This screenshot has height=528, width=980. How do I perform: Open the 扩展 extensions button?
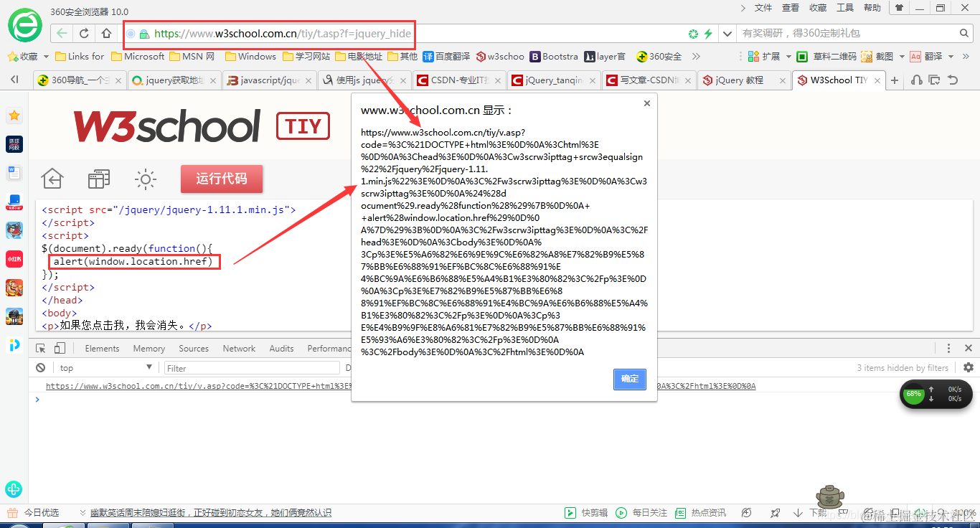[764, 56]
